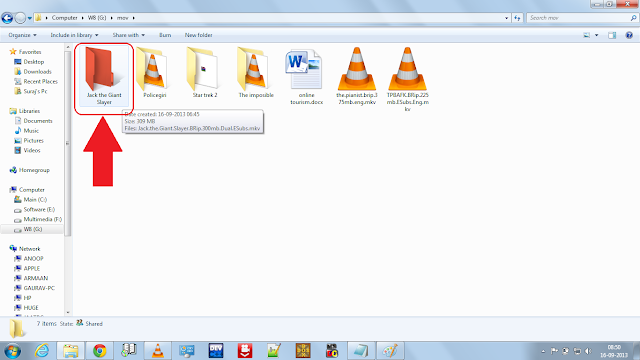
Task: Open the Music library
Action: click(x=27, y=131)
